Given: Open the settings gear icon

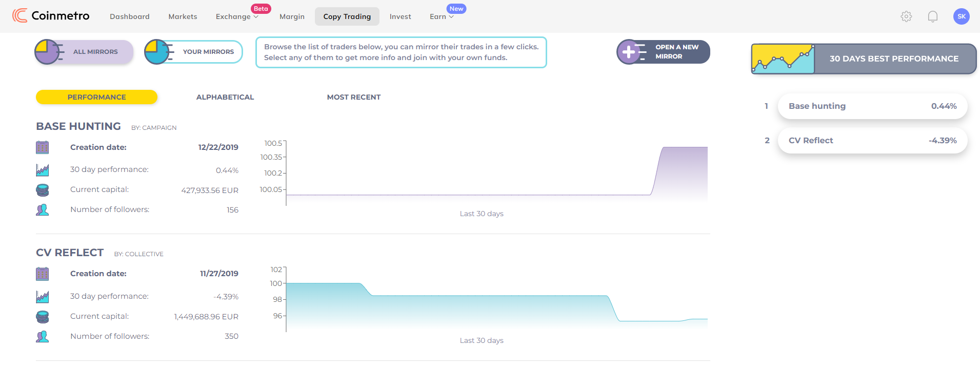Looking at the screenshot, I should [906, 16].
